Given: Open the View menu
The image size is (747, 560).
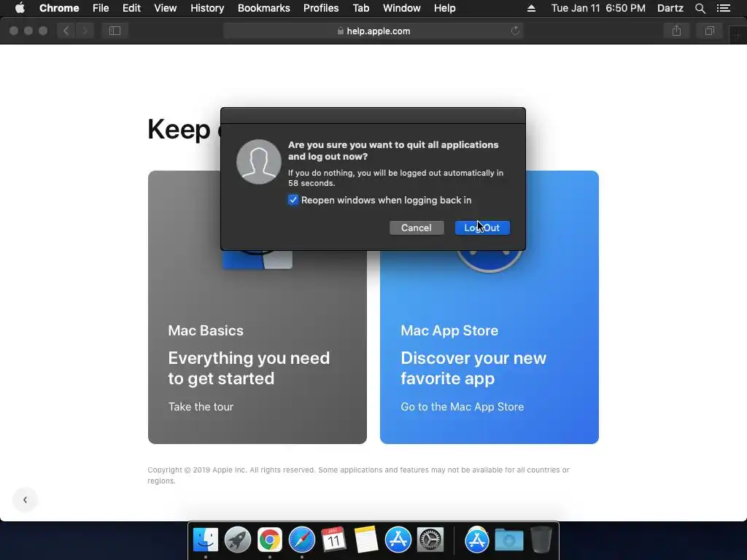Looking at the screenshot, I should [166, 8].
